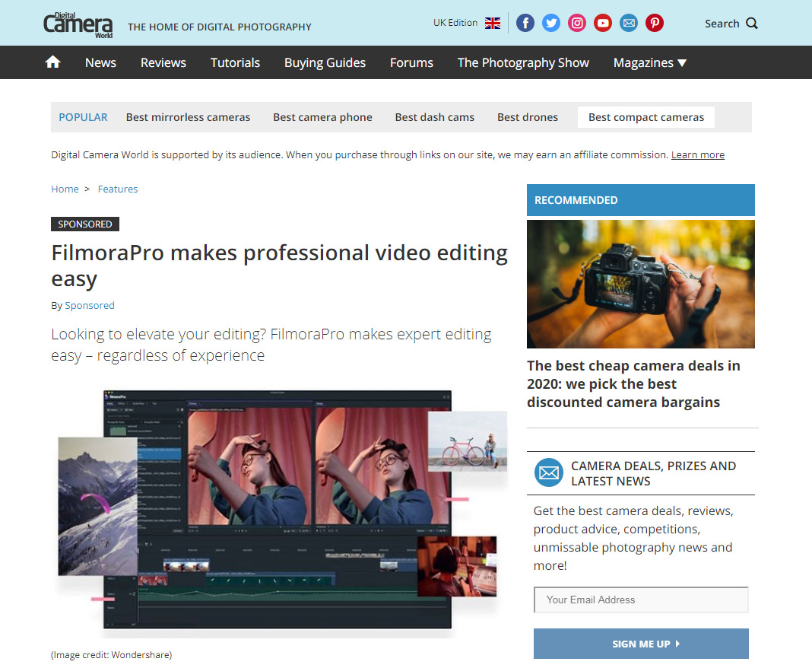Click the Search magnifying glass icon
The width and height of the screenshot is (812, 668).
(x=752, y=24)
